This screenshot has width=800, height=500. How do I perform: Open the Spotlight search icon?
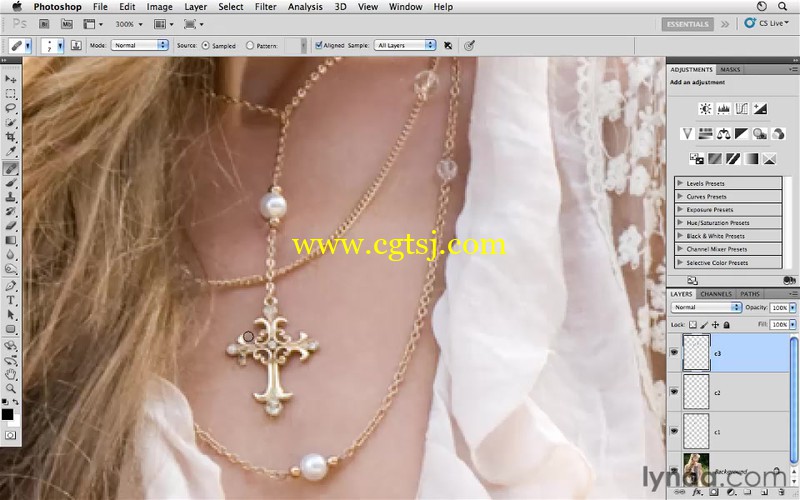click(x=782, y=7)
